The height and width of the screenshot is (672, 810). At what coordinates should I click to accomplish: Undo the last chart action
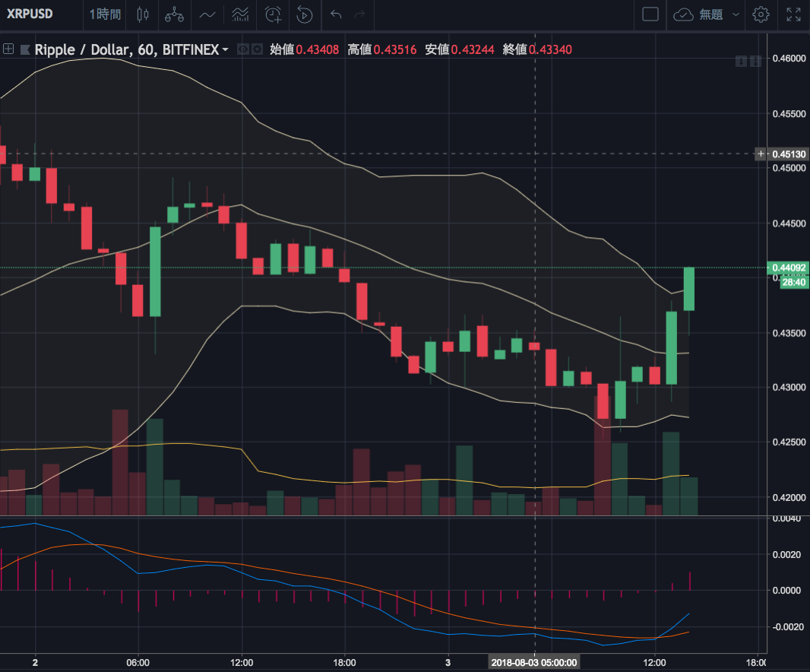tap(336, 14)
